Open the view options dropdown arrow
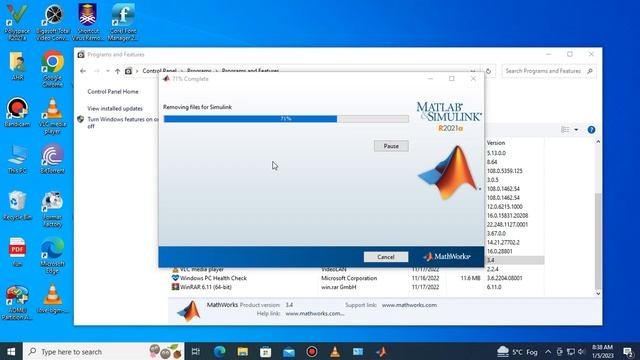640x360 pixels. tap(576, 130)
